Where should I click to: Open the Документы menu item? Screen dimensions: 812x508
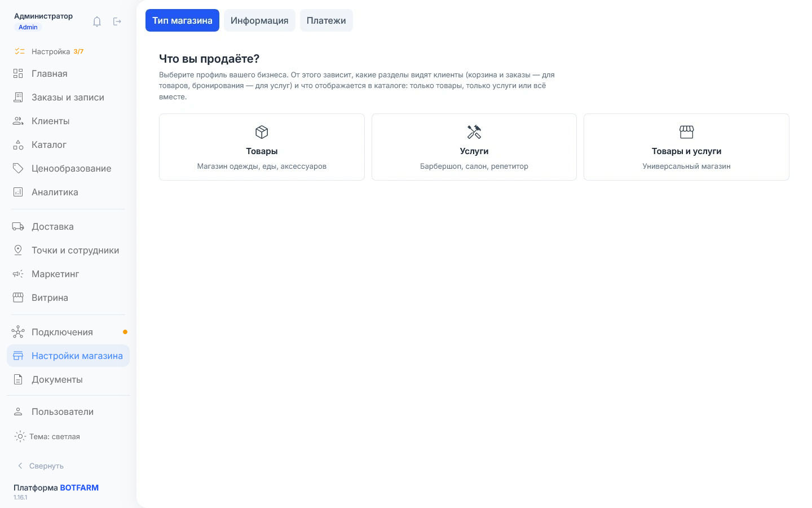[x=68, y=379]
